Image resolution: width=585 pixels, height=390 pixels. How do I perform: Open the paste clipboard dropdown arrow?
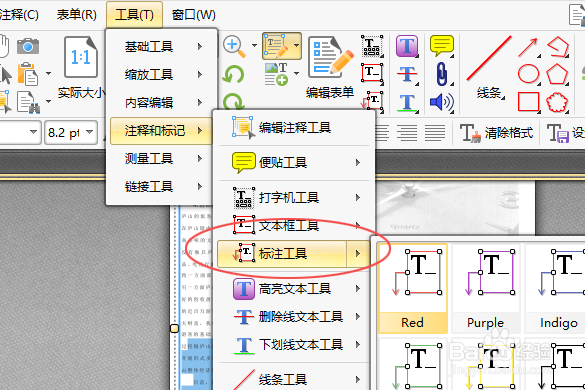[x=49, y=73]
